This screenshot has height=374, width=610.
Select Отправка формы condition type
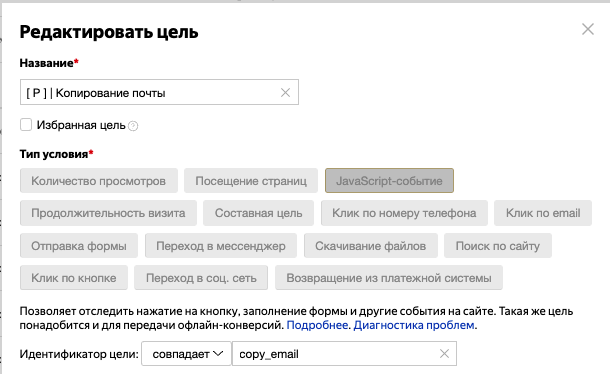pyautogui.click(x=79, y=246)
